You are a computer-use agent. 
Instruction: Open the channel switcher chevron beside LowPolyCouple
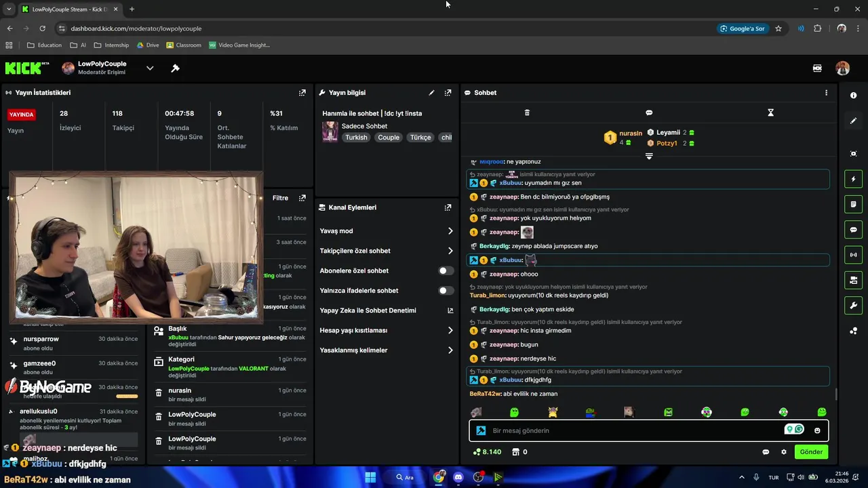click(150, 68)
